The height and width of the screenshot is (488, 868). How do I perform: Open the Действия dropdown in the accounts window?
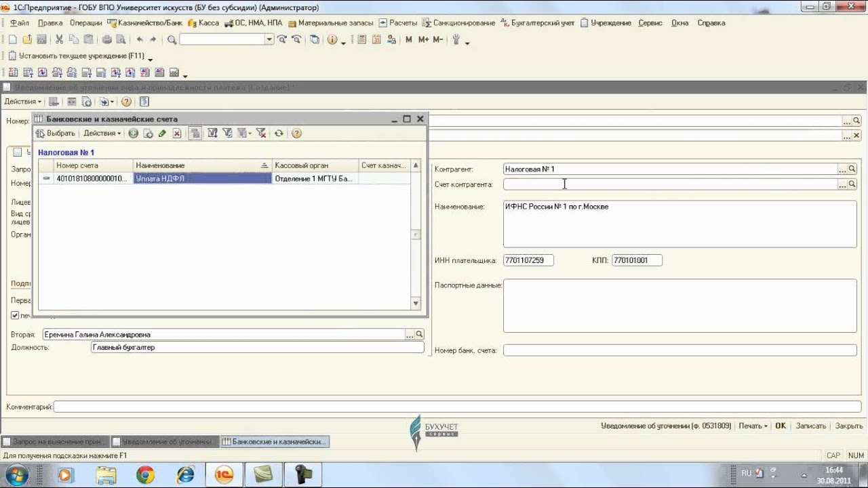tap(102, 134)
